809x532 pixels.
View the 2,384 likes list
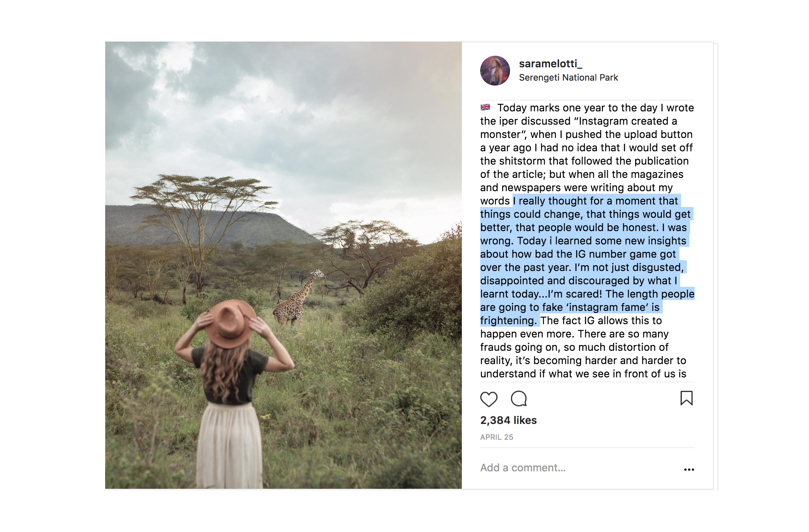(508, 420)
